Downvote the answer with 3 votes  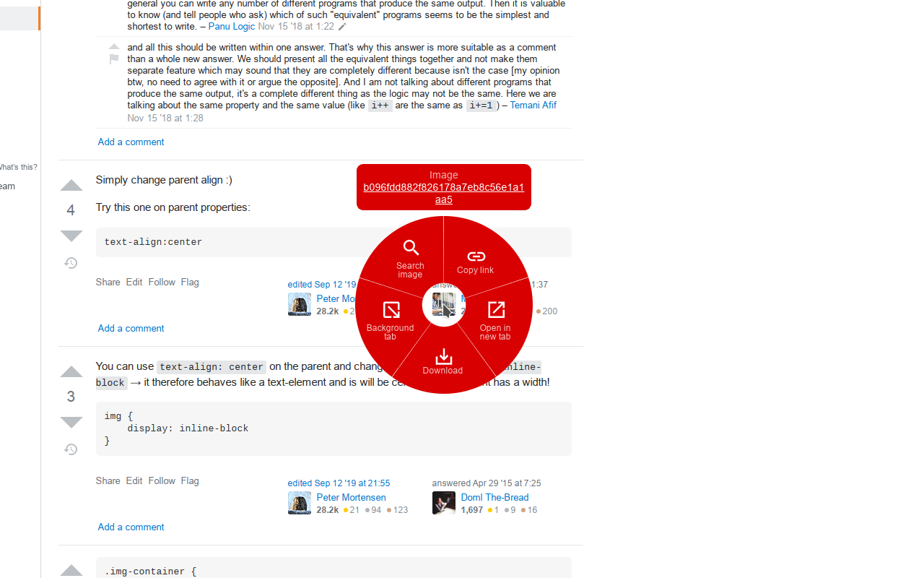pyautogui.click(x=71, y=421)
